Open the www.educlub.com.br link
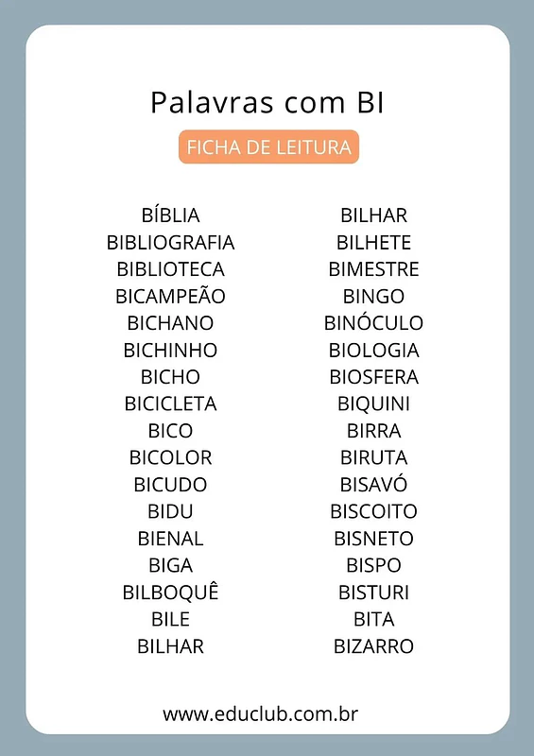 click(261, 713)
